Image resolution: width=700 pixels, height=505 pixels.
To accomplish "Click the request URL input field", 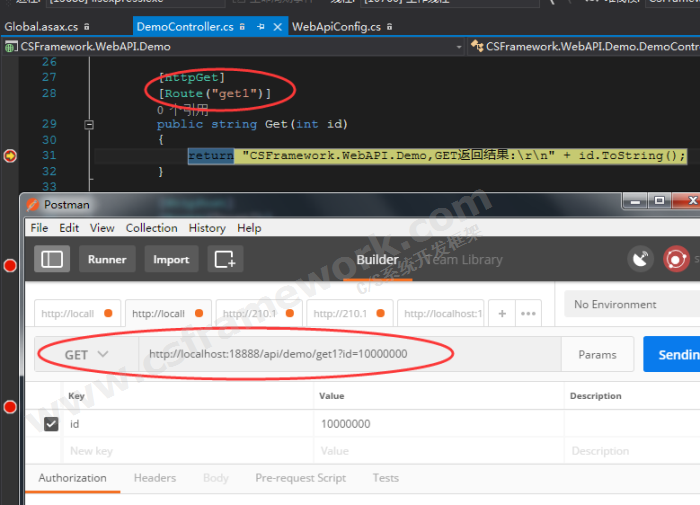I will click(x=350, y=354).
